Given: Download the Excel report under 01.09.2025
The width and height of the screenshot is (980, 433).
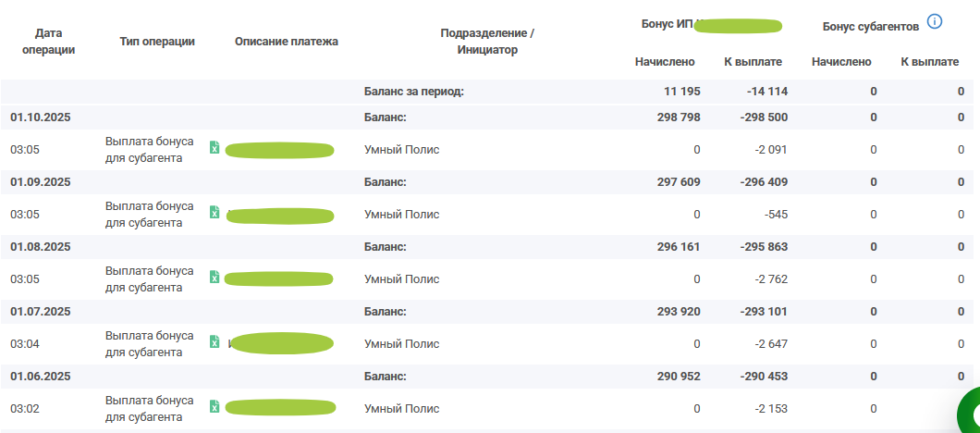Looking at the screenshot, I should pos(214,213).
